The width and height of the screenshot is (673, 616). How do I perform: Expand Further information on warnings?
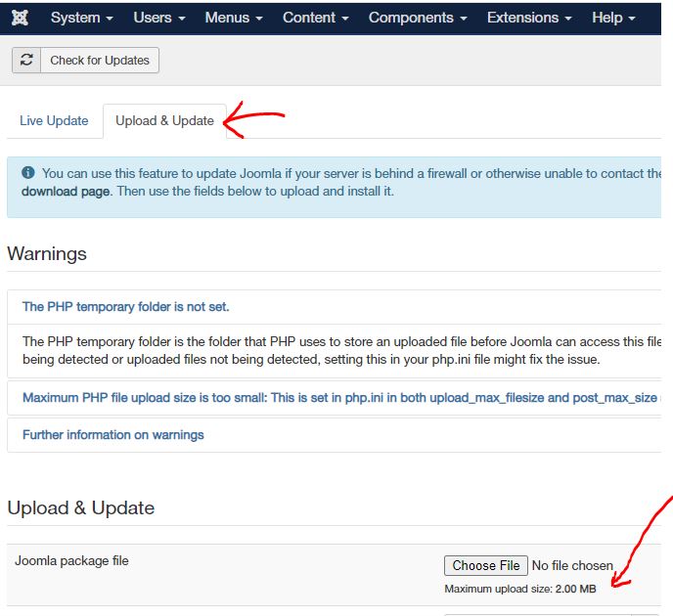pyautogui.click(x=113, y=435)
